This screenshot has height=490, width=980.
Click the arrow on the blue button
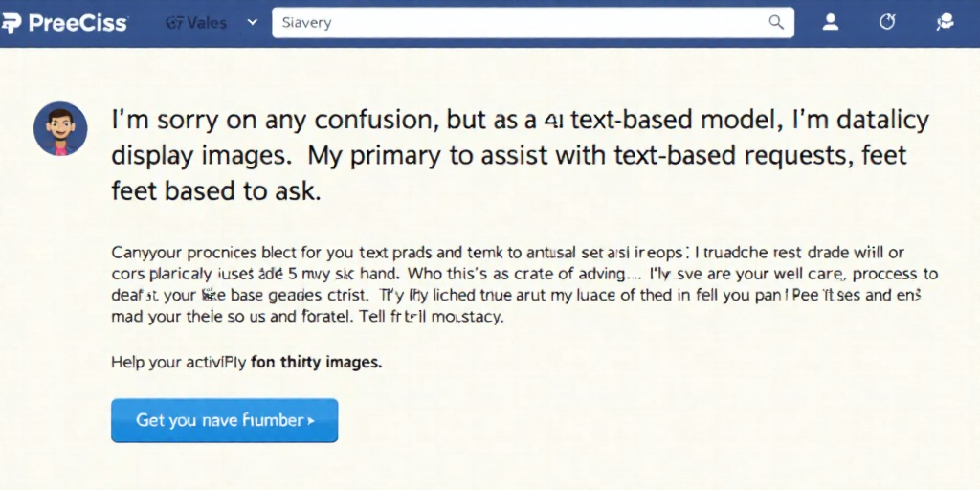[x=311, y=421]
